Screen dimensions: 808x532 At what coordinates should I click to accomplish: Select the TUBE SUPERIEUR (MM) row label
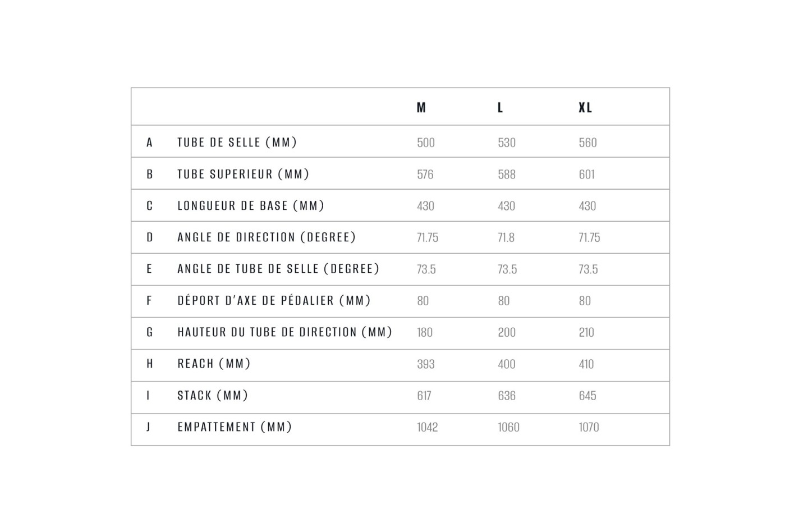[x=244, y=175]
